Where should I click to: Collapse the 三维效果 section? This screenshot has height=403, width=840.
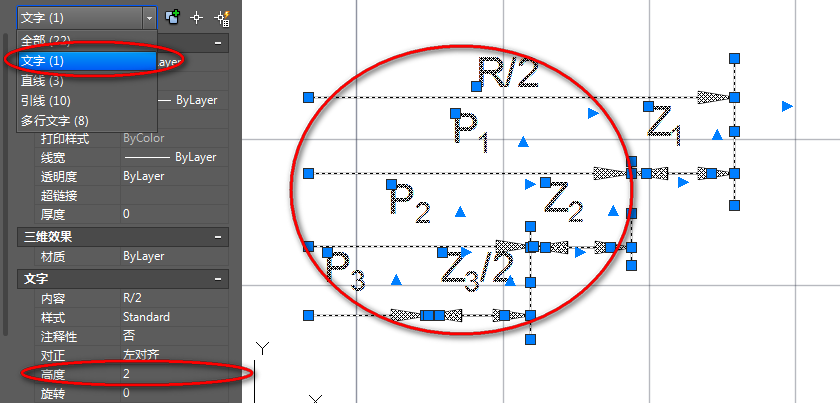coord(218,237)
